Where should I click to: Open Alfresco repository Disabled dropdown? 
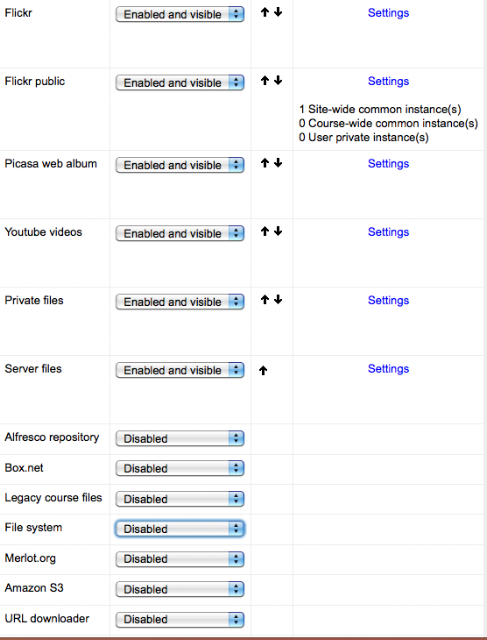click(180, 438)
